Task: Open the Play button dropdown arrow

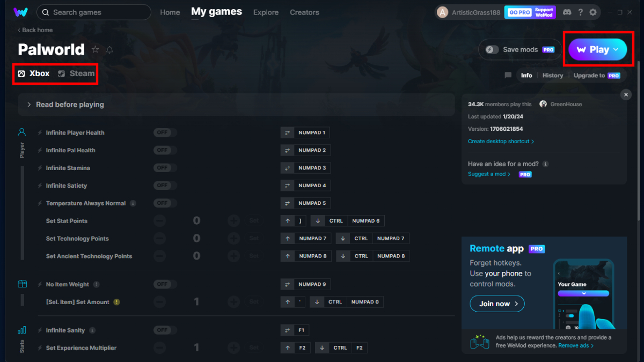Action: pyautogui.click(x=616, y=49)
